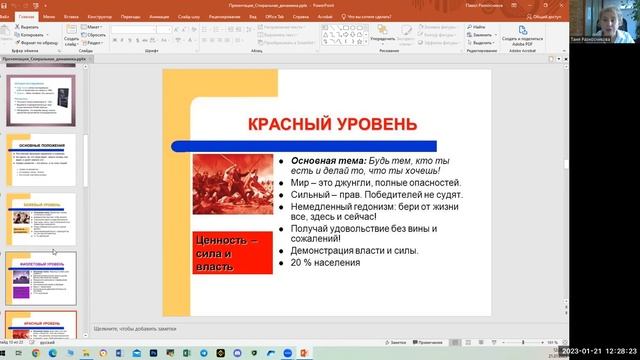640x360 pixels.
Task: Click bullet 'Мир – это джунгли, полные опасностей.'
Action: 376,182
